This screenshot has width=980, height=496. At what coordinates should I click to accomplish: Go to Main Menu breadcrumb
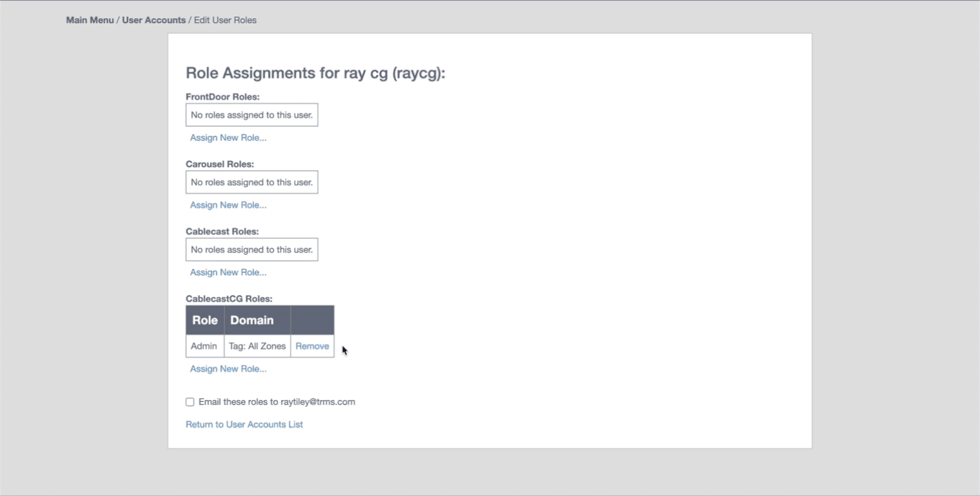pos(90,20)
